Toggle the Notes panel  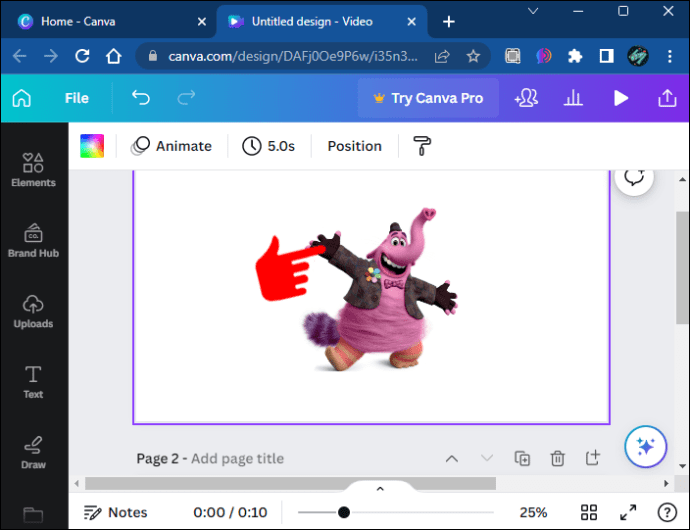pyautogui.click(x=115, y=512)
